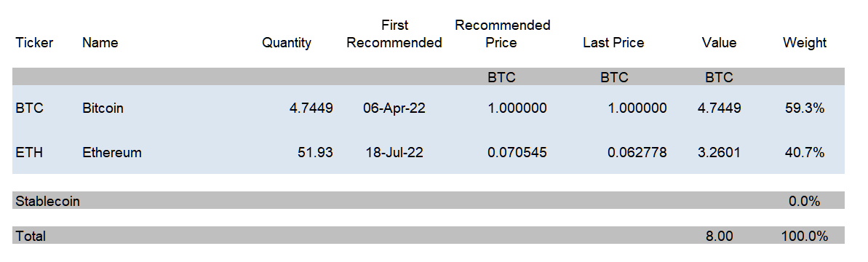Select the Weight column header
868x262 pixels.
[x=805, y=43]
